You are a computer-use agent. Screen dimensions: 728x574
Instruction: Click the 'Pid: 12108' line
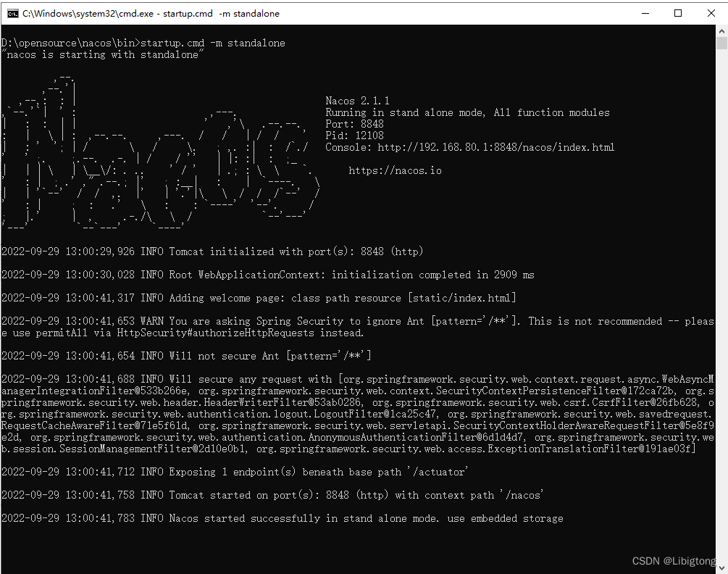[x=354, y=136]
